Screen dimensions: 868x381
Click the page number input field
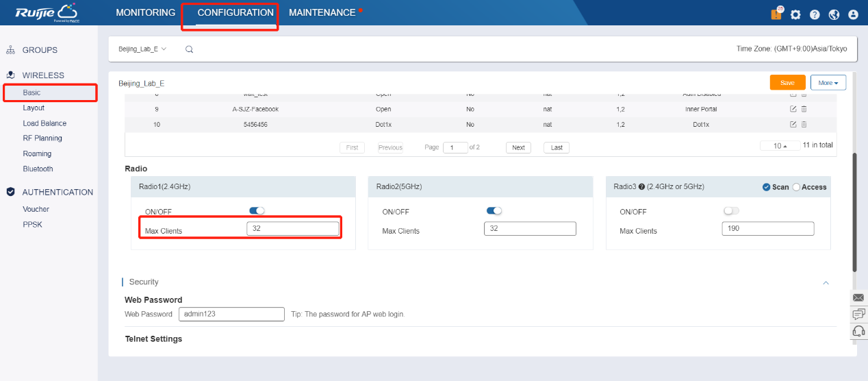pyautogui.click(x=455, y=147)
